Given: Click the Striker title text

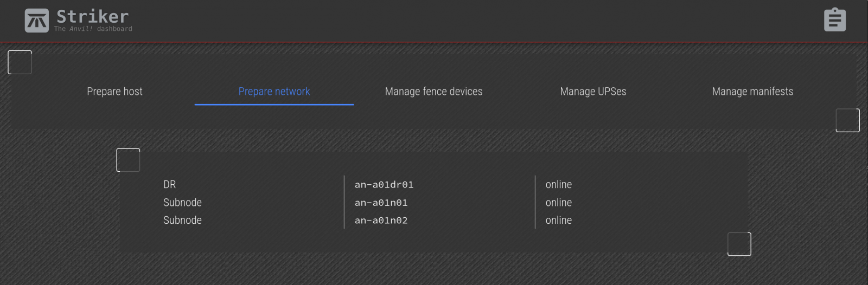Looking at the screenshot, I should (x=93, y=16).
